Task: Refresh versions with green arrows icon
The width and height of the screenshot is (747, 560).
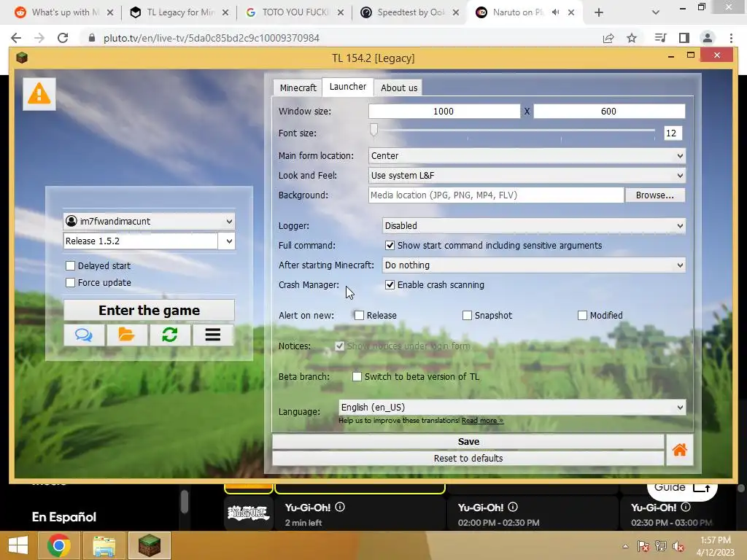Action: point(169,335)
